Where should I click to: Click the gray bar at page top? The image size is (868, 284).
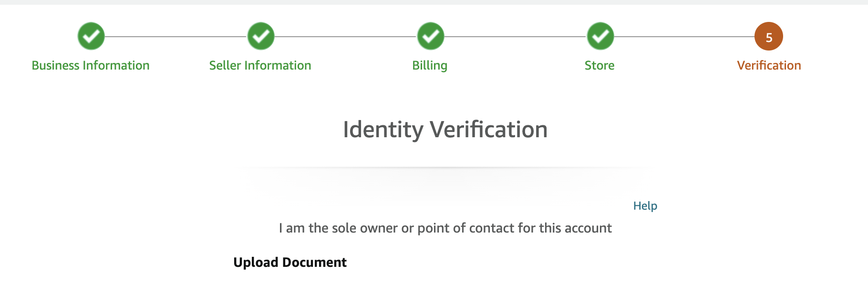click(x=434, y=2)
